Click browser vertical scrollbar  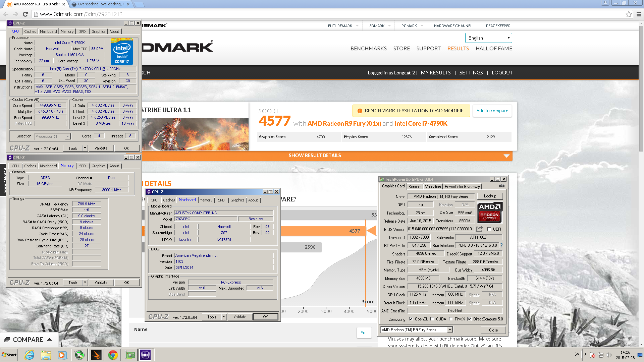pos(641,88)
